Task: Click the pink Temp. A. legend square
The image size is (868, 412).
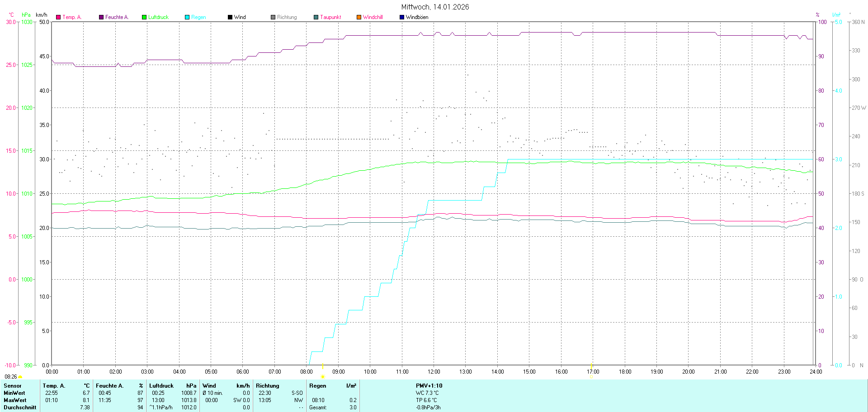Action: click(58, 17)
